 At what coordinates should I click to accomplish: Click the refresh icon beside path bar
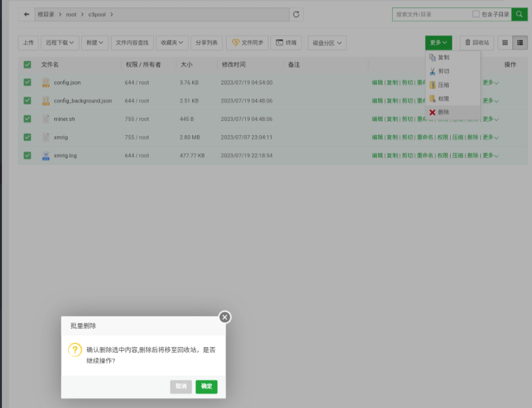pyautogui.click(x=297, y=14)
